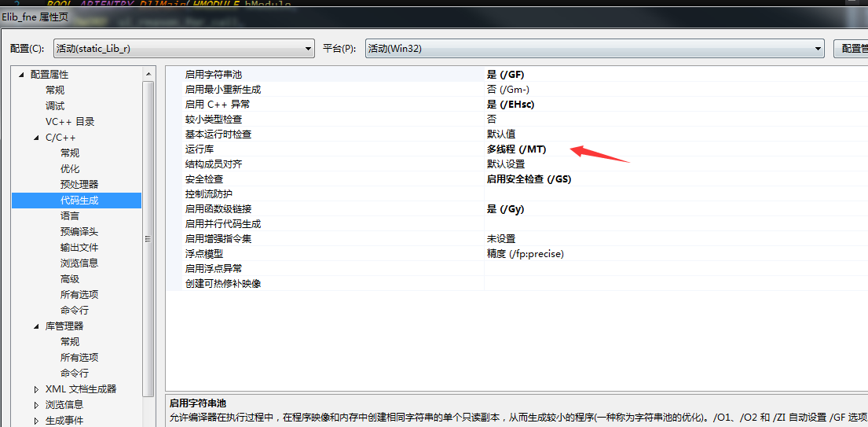
Task: Expand the 浏览信息 tree node
Action: [37, 405]
